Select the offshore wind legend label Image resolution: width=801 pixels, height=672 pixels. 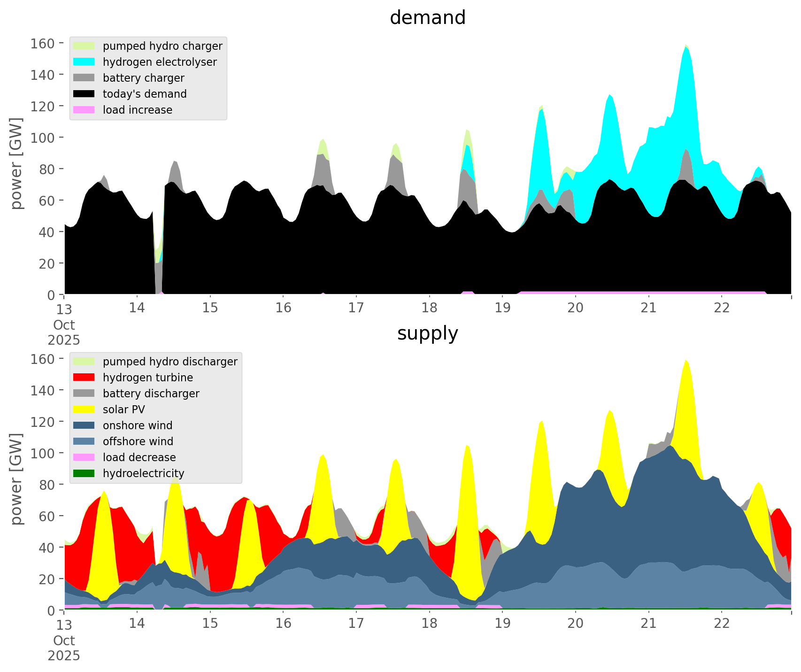click(x=138, y=441)
